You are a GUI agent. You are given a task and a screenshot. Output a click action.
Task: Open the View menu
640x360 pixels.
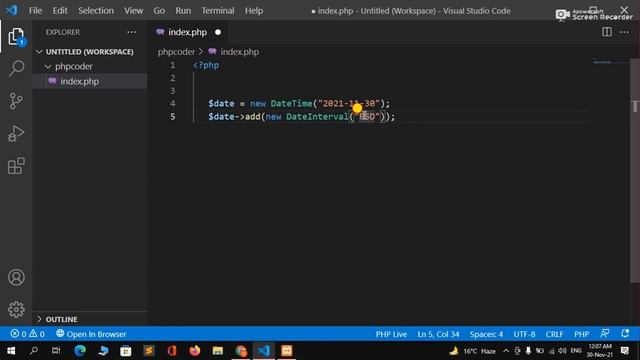click(133, 11)
